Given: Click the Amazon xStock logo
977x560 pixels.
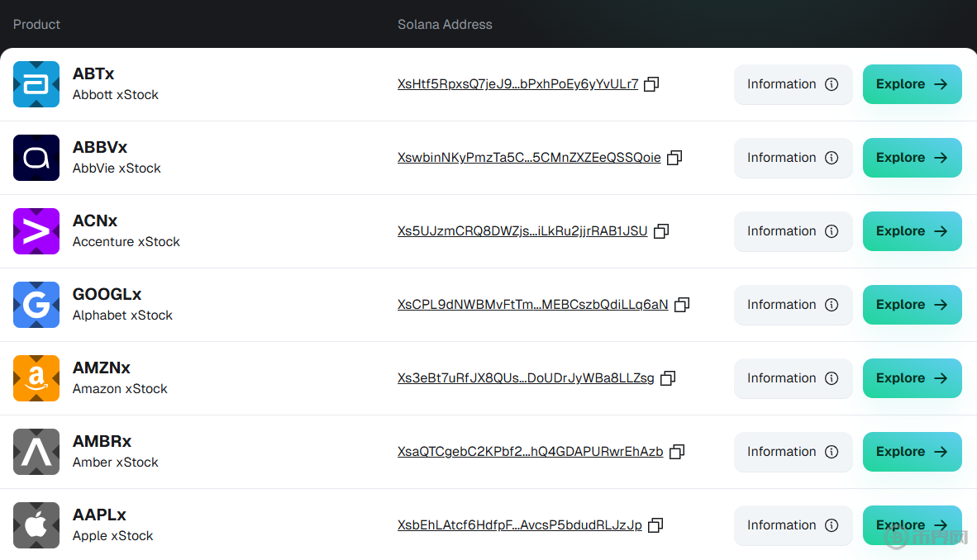Looking at the screenshot, I should [36, 378].
